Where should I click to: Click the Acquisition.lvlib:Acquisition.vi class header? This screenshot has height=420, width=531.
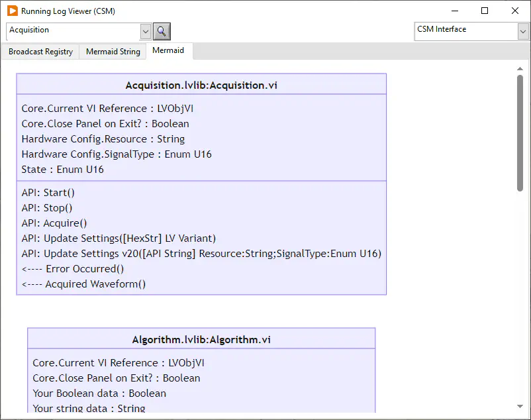(201, 85)
